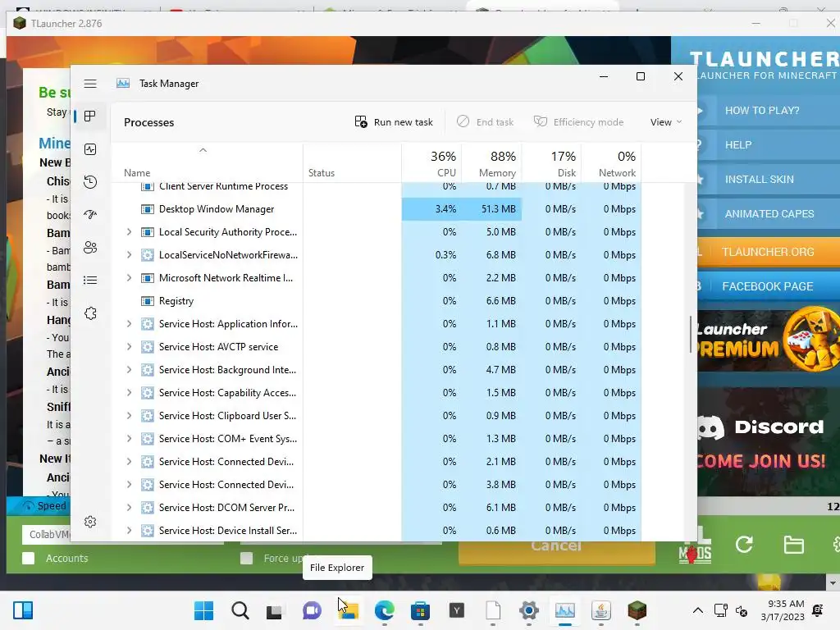Image resolution: width=840 pixels, height=630 pixels.
Task: Expand LocalServiceNoNetworkFirewall row
Action: tap(129, 255)
